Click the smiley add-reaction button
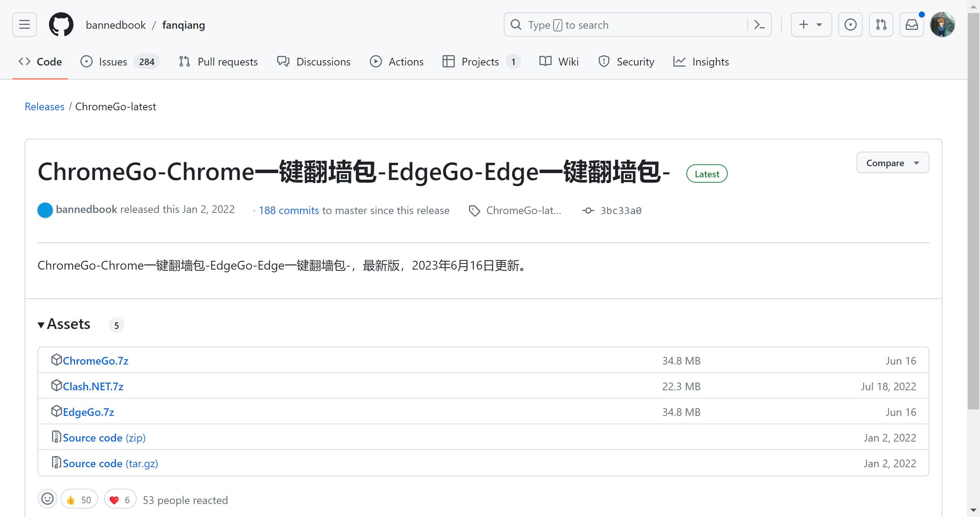This screenshot has height=517, width=980. [47, 499]
